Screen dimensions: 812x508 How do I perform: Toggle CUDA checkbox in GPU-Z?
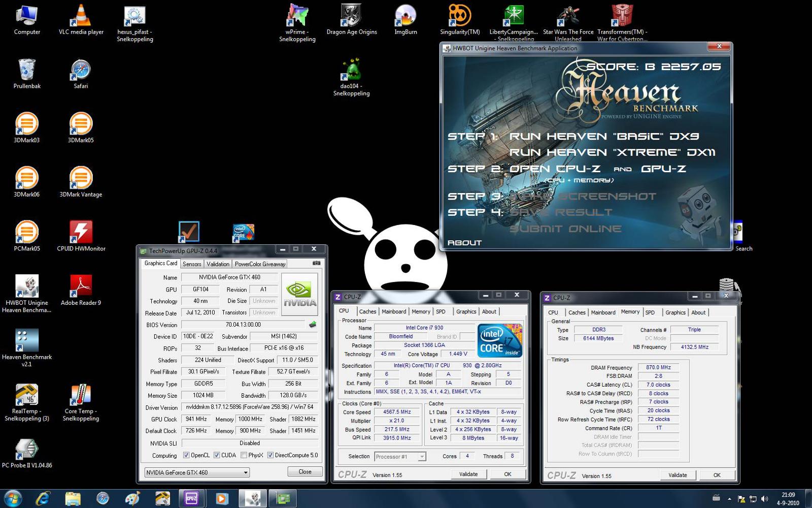(217, 455)
